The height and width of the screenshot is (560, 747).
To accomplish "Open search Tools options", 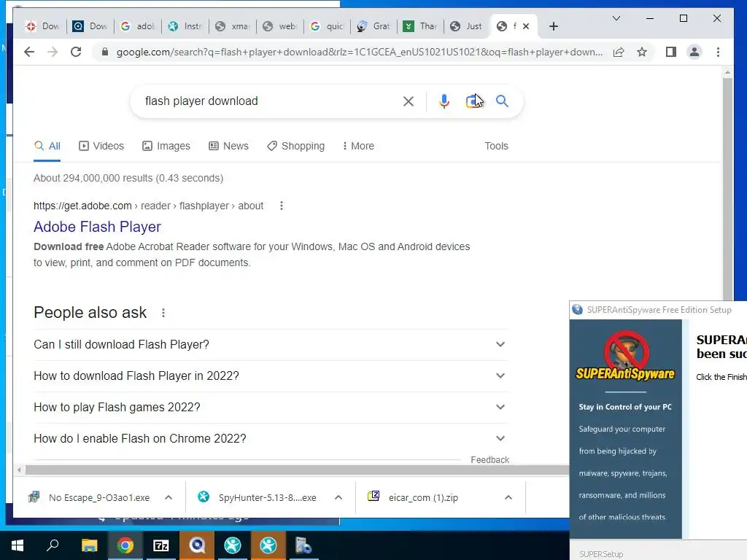I will point(496,146).
